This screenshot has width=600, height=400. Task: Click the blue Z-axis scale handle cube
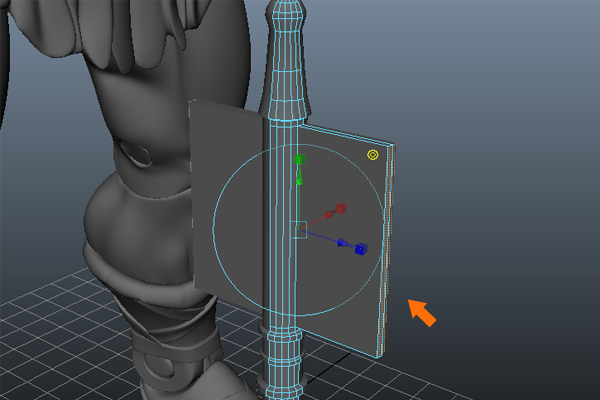361,249
